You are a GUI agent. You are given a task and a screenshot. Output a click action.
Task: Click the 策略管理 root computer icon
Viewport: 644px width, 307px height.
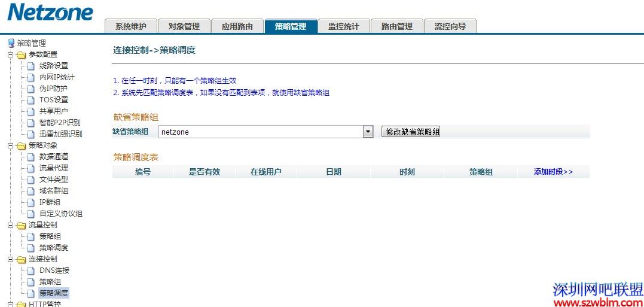tap(10, 43)
